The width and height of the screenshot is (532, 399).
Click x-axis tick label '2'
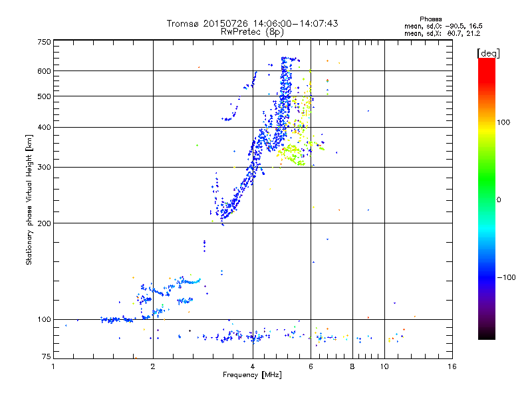point(153,366)
